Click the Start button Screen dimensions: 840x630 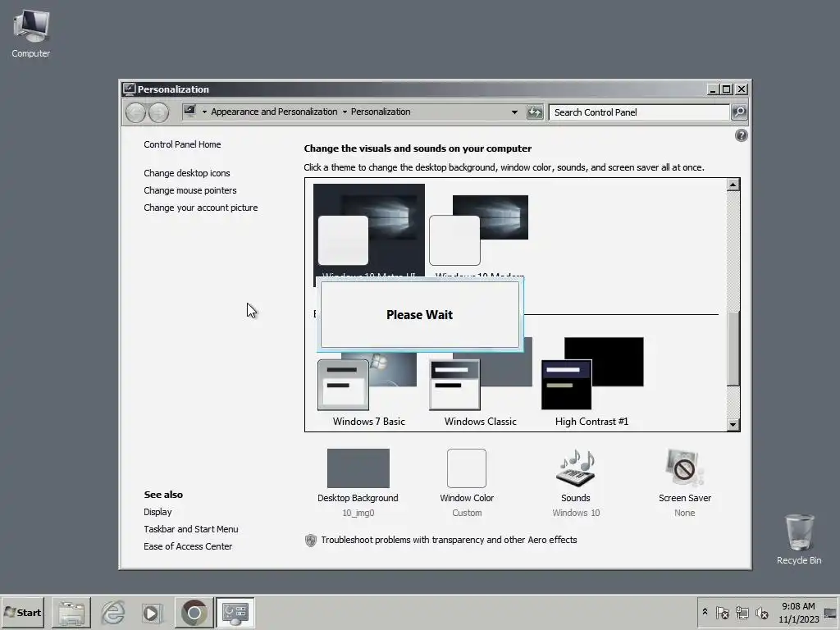[22, 612]
